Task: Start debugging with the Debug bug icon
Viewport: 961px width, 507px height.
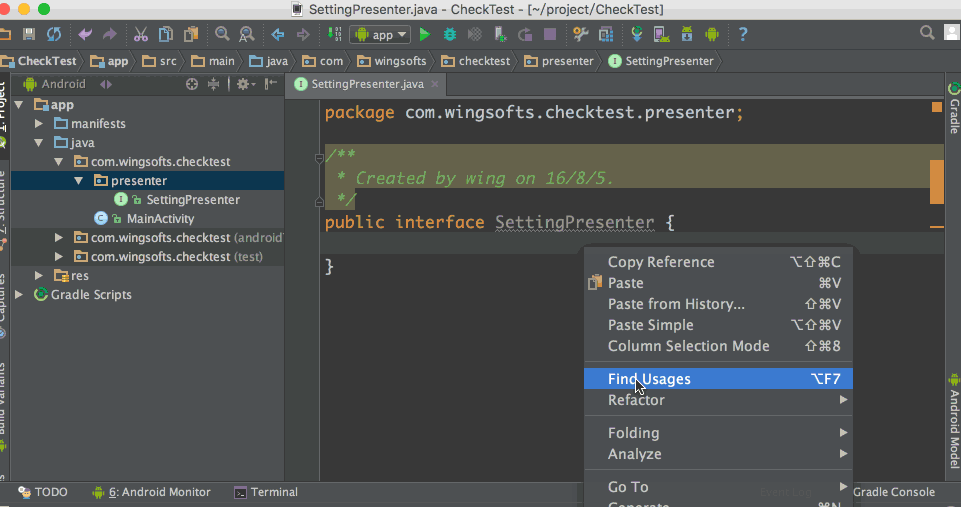Action: (450, 35)
